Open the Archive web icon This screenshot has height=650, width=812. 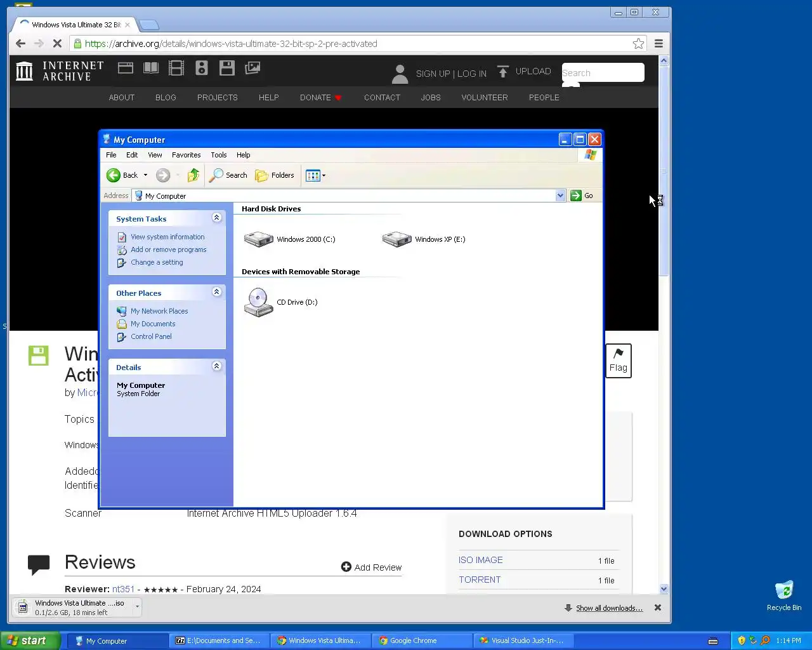tap(126, 68)
